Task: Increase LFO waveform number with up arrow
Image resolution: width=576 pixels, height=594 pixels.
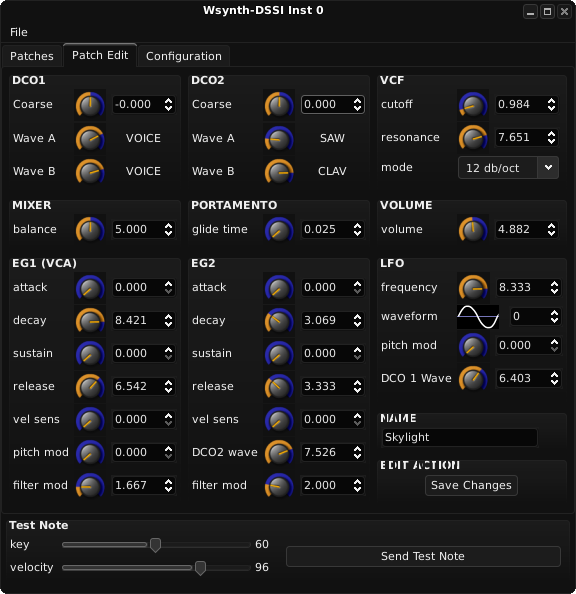Action: 554,313
